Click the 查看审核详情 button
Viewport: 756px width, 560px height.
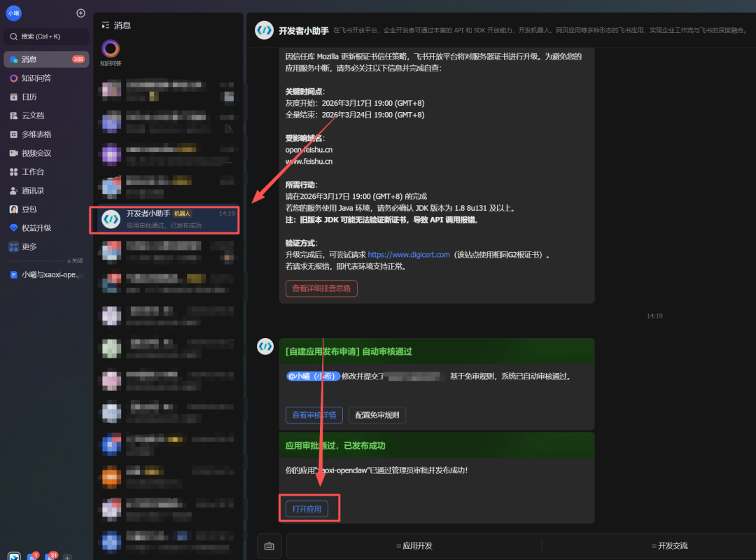pos(314,415)
